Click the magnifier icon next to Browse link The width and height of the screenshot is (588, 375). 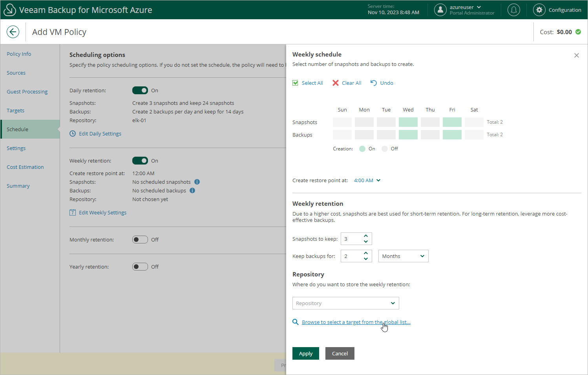coord(296,322)
